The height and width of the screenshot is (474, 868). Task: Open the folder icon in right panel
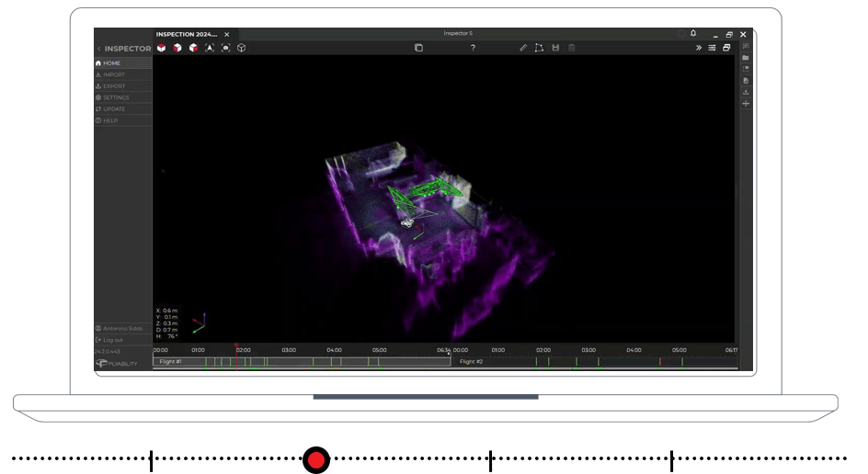pos(746,58)
